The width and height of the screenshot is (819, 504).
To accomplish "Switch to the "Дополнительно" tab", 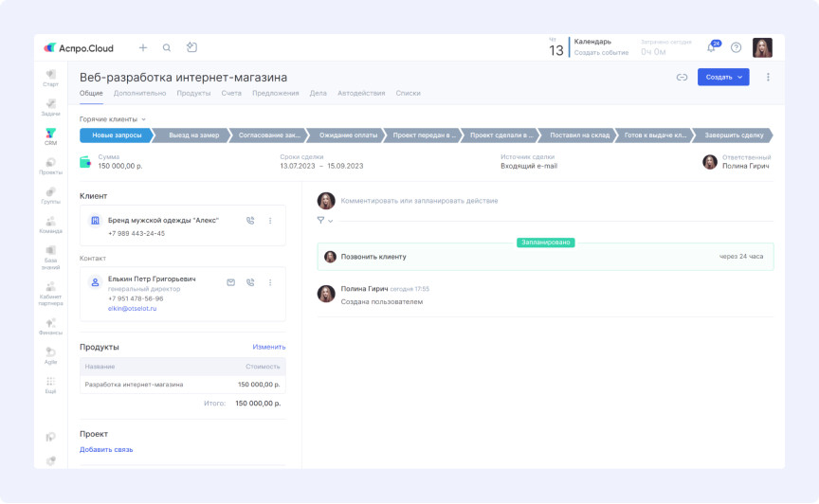I will click(139, 93).
